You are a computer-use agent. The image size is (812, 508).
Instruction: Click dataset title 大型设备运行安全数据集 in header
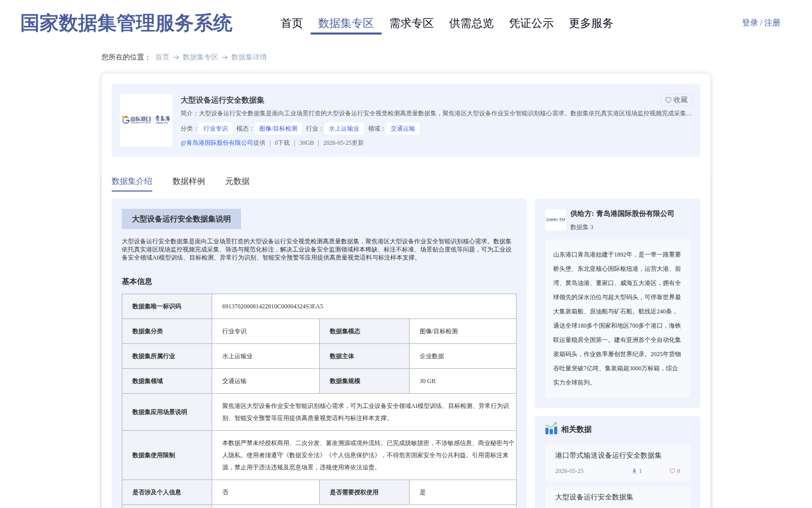pos(222,100)
